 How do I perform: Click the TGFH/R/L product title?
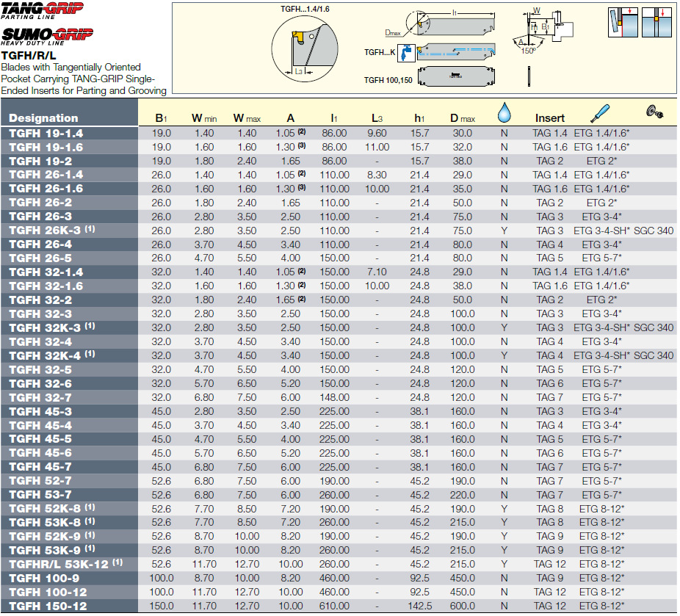pos(29,56)
